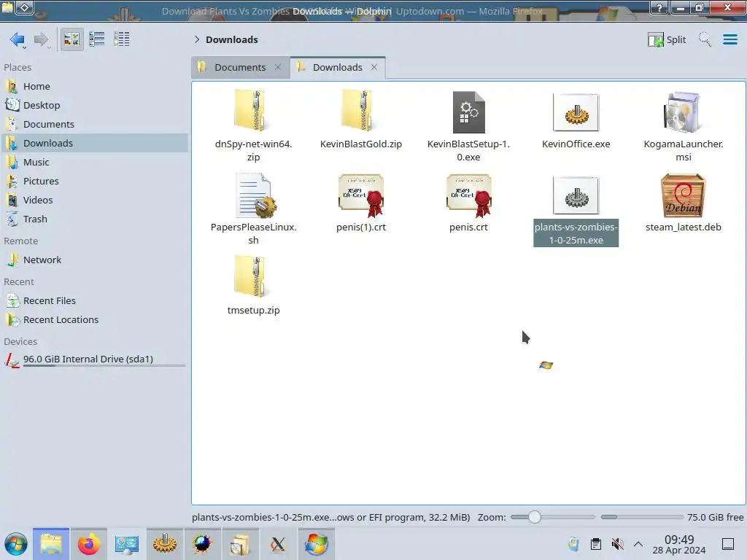This screenshot has width=747, height=560.
Task: Adjust the Zoom slider handle
Action: (535, 517)
